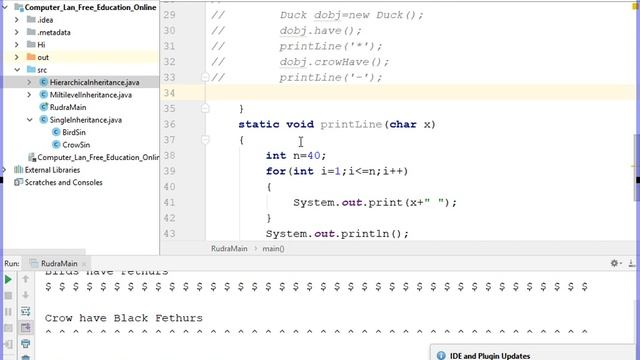The width and height of the screenshot is (640, 360).
Task: Toggle scroll to end in Run console
Action: pos(25,327)
